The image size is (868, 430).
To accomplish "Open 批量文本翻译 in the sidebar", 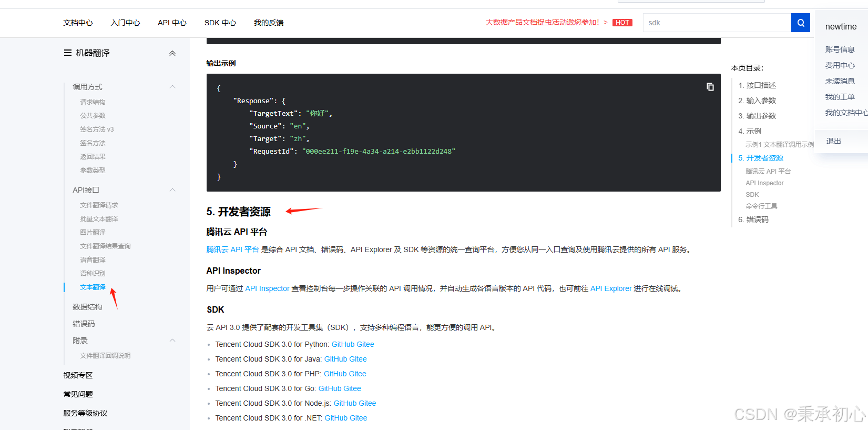I will point(99,219).
